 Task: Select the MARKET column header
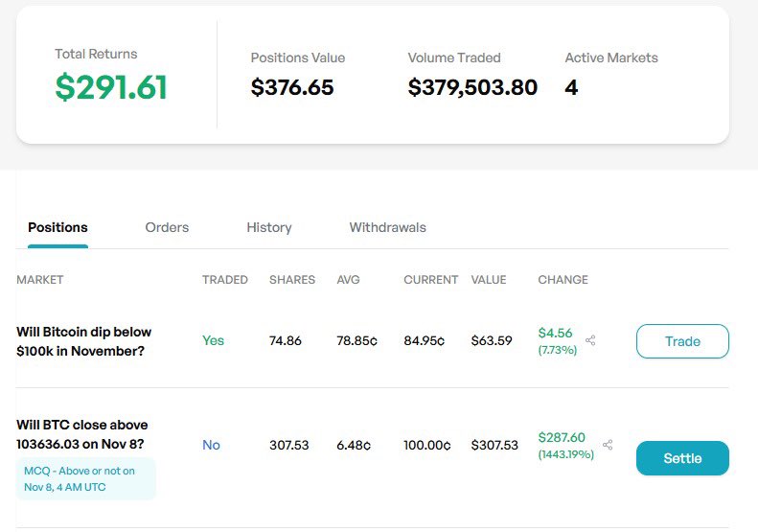click(x=39, y=280)
